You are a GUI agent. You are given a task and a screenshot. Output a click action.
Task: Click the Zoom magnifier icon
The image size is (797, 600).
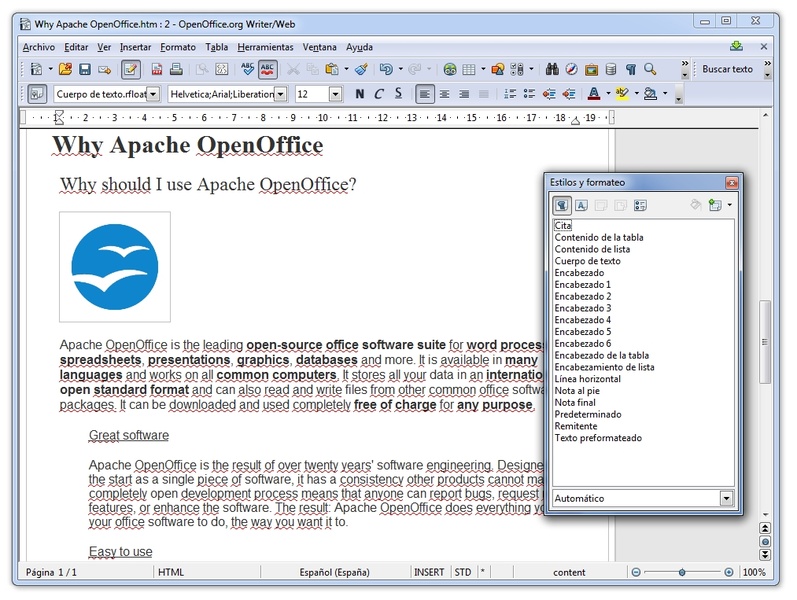tap(650, 69)
